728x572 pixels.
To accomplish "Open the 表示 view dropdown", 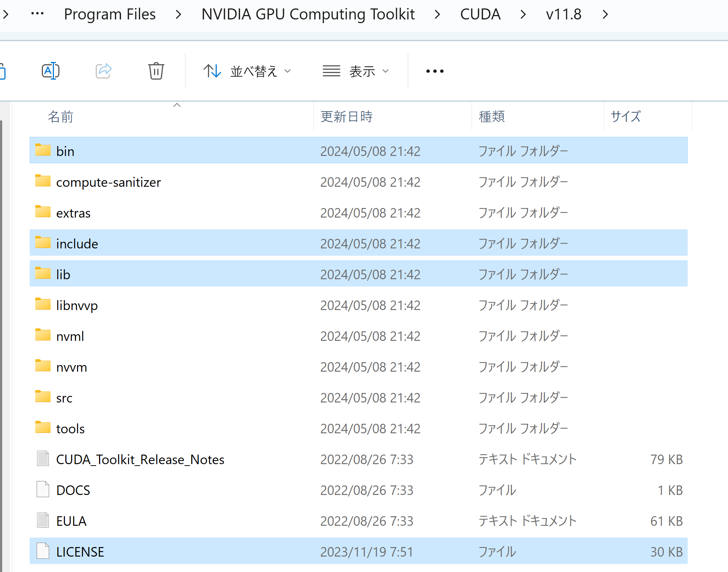I will pos(355,71).
